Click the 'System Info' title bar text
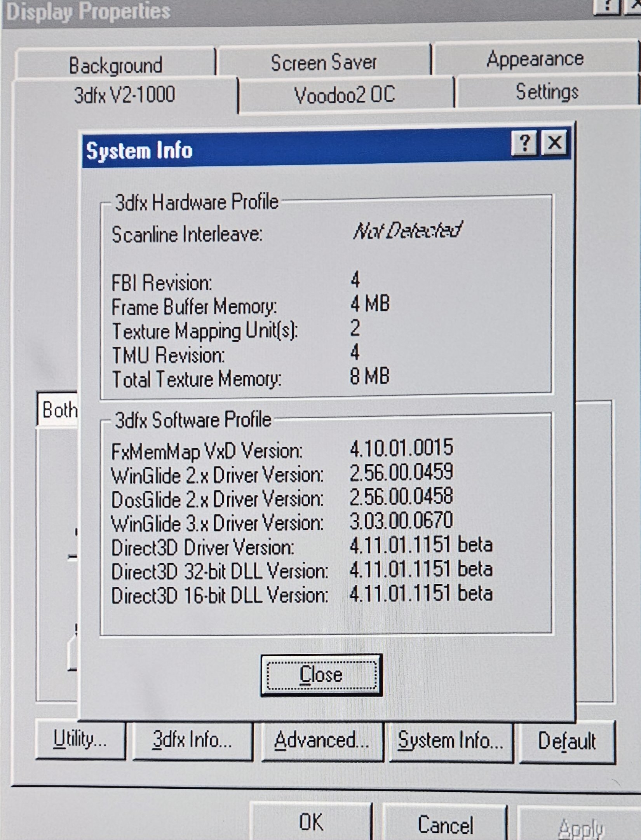Screen dimensions: 641x840 (139, 150)
